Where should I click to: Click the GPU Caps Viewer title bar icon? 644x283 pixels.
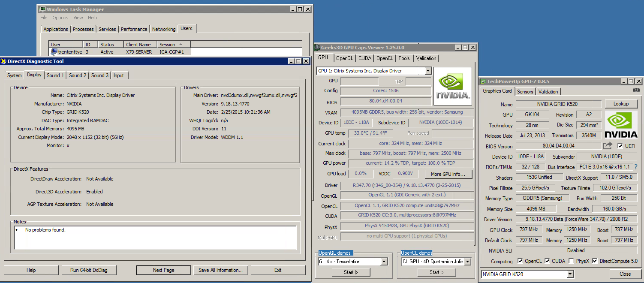[x=317, y=47]
